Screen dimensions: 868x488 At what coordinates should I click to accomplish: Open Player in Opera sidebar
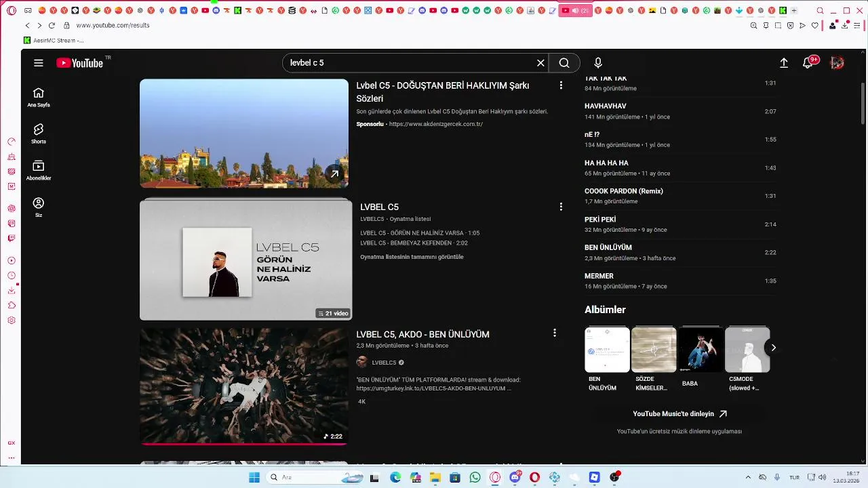click(x=12, y=261)
